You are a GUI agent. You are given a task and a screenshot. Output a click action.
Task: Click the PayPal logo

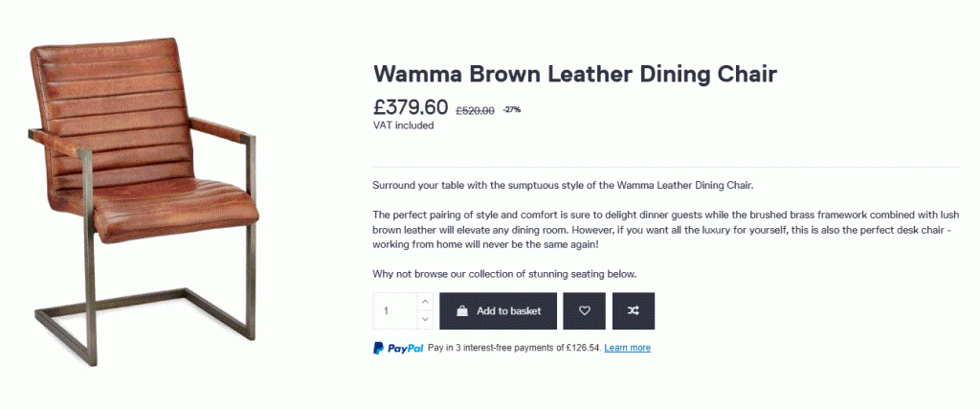pos(398,348)
